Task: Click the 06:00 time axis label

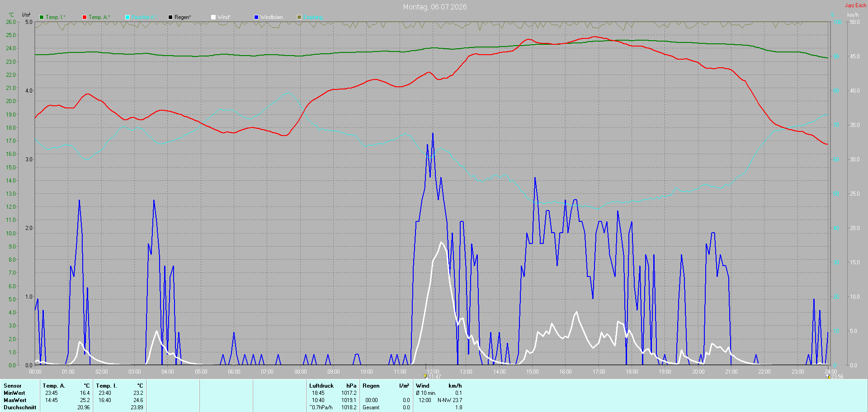Action: [234, 372]
